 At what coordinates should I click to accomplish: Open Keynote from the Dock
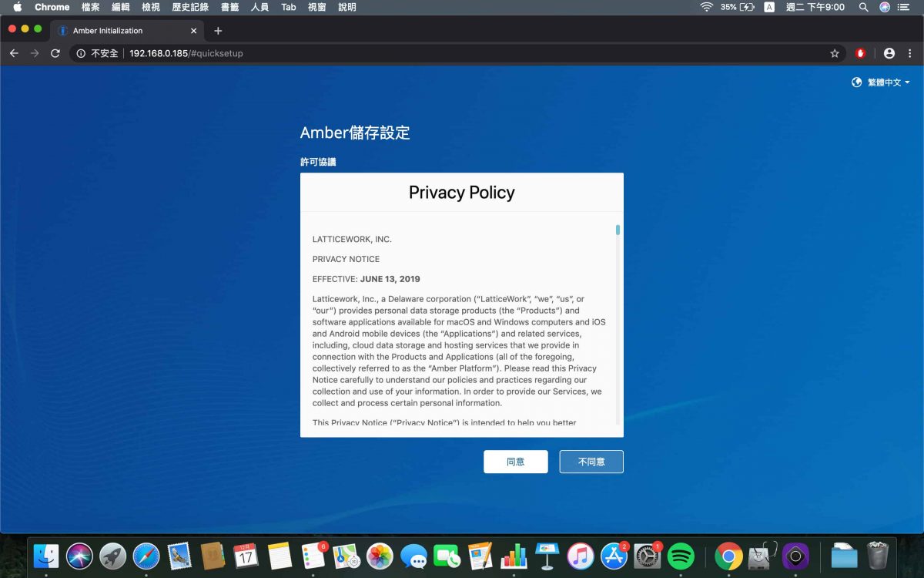coord(547,556)
